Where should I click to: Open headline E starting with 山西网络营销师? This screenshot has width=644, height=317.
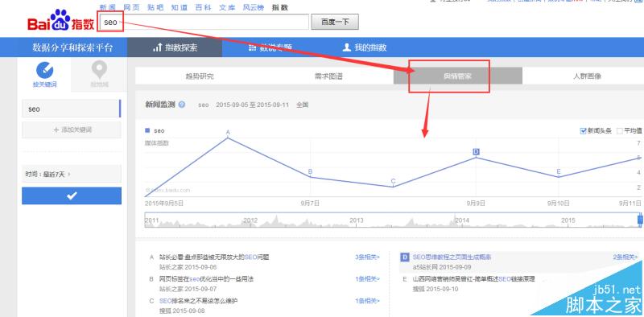(x=473, y=279)
